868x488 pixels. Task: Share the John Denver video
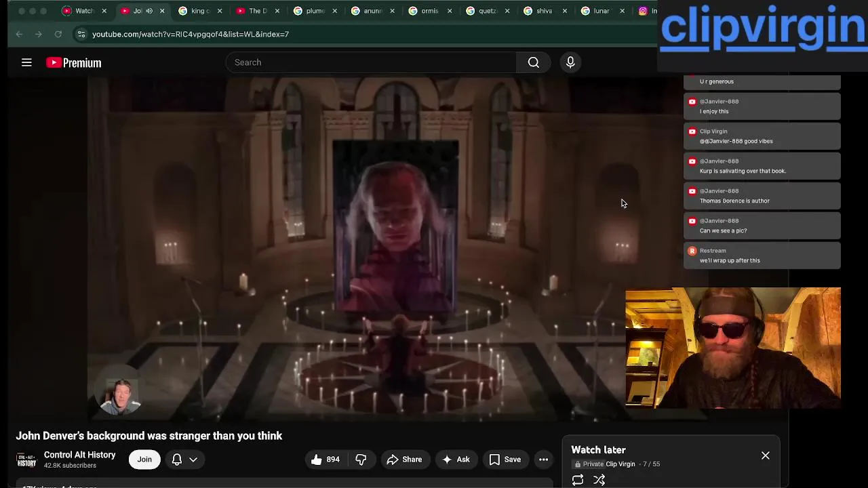[404, 460]
